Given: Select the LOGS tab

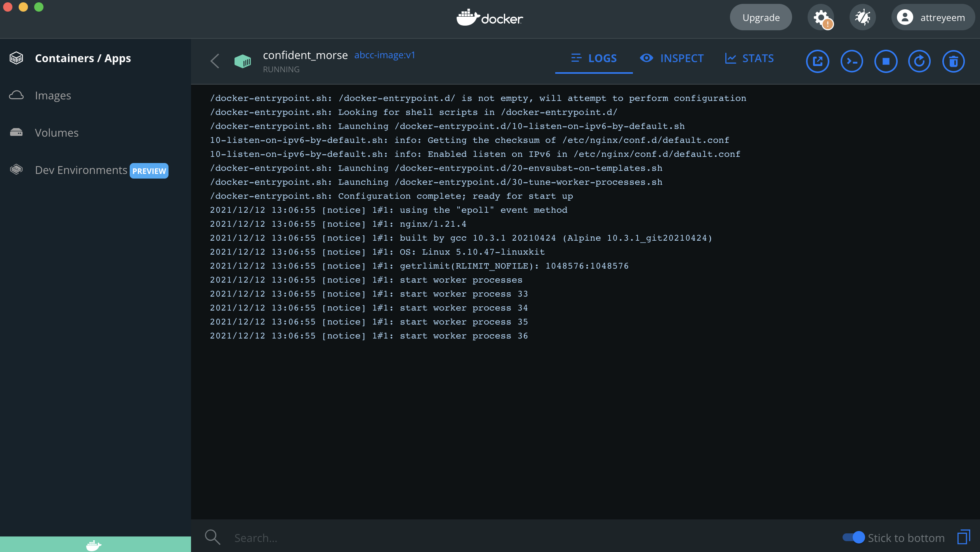Looking at the screenshot, I should (x=594, y=58).
